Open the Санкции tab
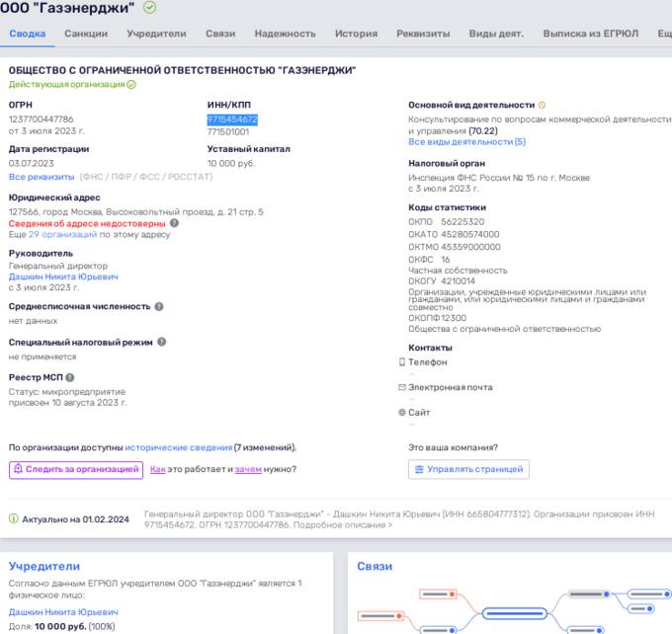Image resolution: width=672 pixels, height=634 pixels. (86, 34)
